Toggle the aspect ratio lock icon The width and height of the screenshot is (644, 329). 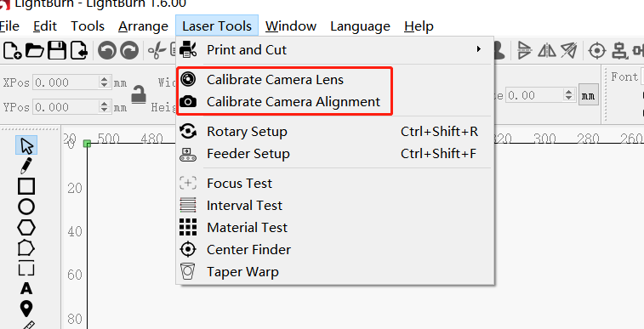139,94
